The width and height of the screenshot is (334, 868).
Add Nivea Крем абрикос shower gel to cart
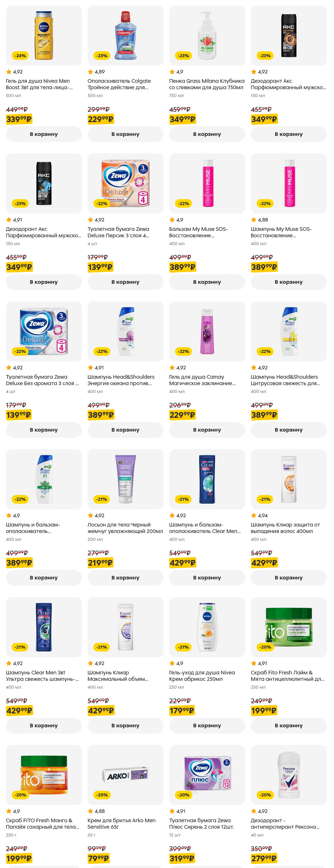(x=207, y=725)
